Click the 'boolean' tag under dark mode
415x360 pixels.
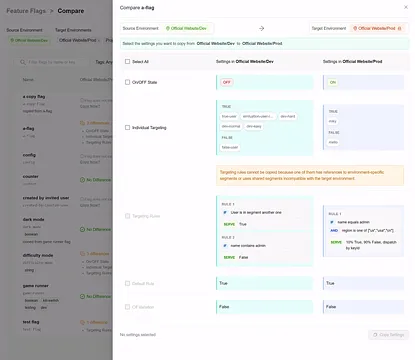[x=31, y=234]
